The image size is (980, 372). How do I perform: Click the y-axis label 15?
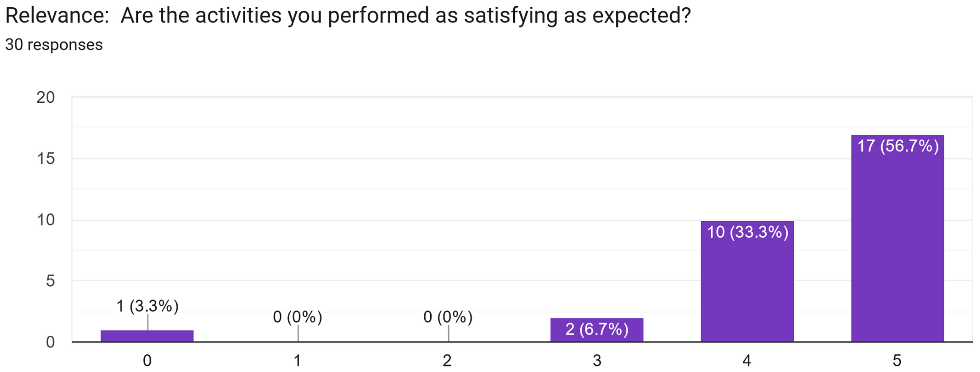pyautogui.click(x=46, y=159)
